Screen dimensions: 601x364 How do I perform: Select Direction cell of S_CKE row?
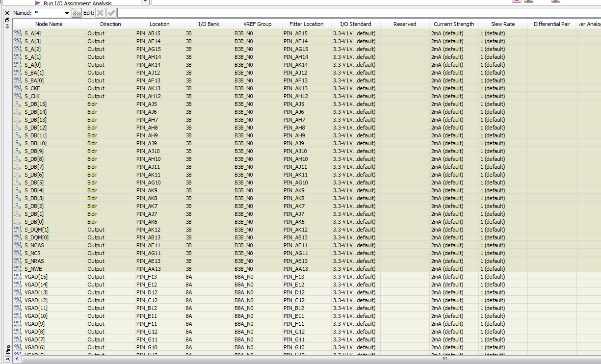coord(96,88)
